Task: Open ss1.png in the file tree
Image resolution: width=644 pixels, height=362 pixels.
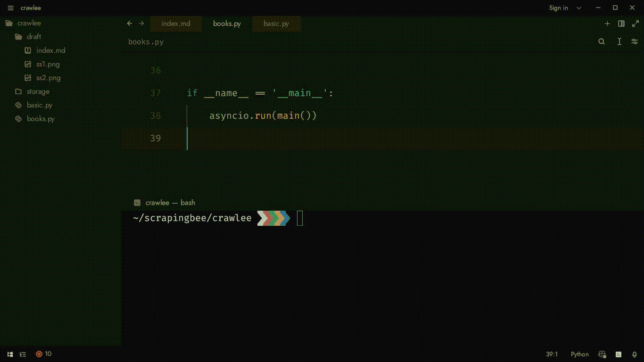Action: click(48, 64)
